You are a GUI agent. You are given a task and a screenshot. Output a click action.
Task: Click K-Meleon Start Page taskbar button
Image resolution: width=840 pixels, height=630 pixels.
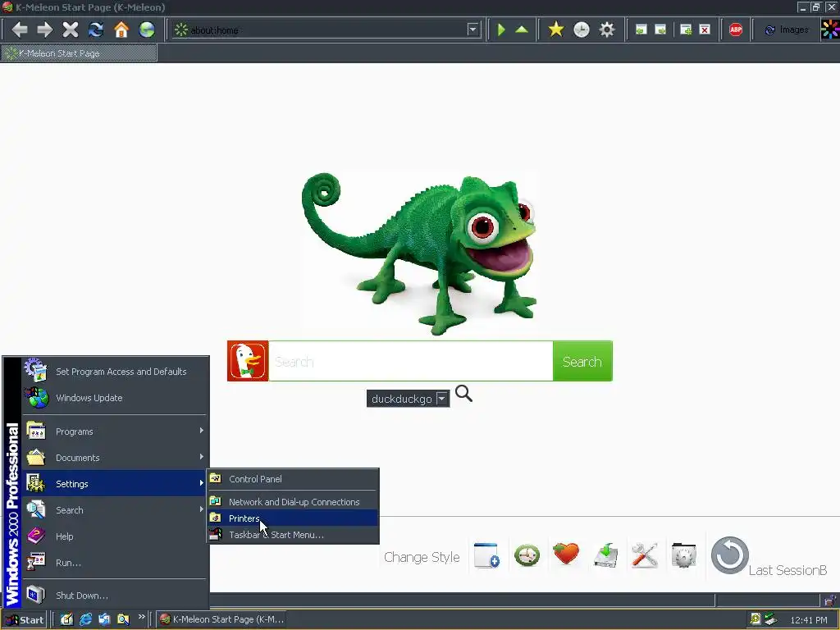(221, 619)
